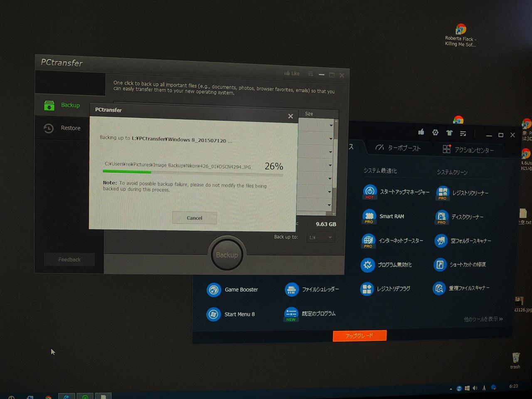This screenshot has height=399, width=532.
Task: Open Roberta Flack desktop shortcut
Action: click(x=461, y=35)
